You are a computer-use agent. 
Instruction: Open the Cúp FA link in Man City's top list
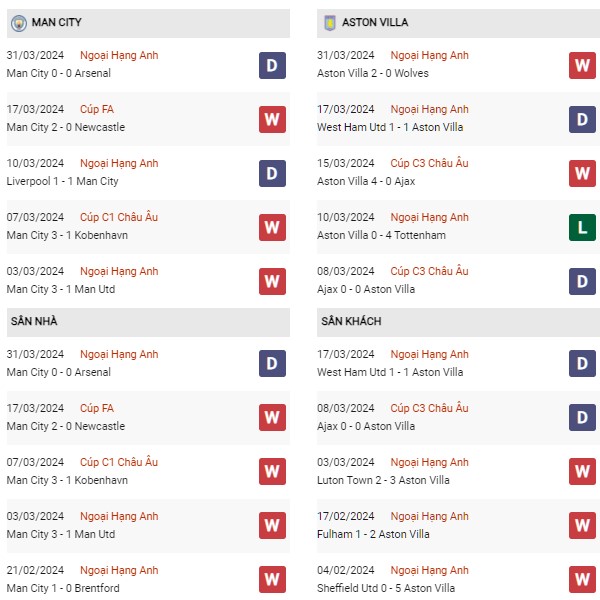click(97, 109)
